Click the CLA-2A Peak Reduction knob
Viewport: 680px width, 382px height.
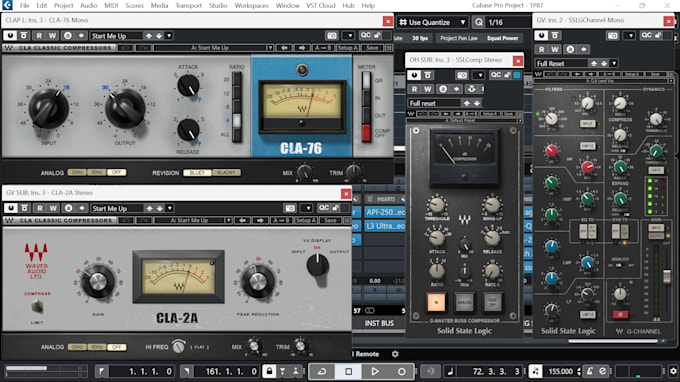coord(258,282)
